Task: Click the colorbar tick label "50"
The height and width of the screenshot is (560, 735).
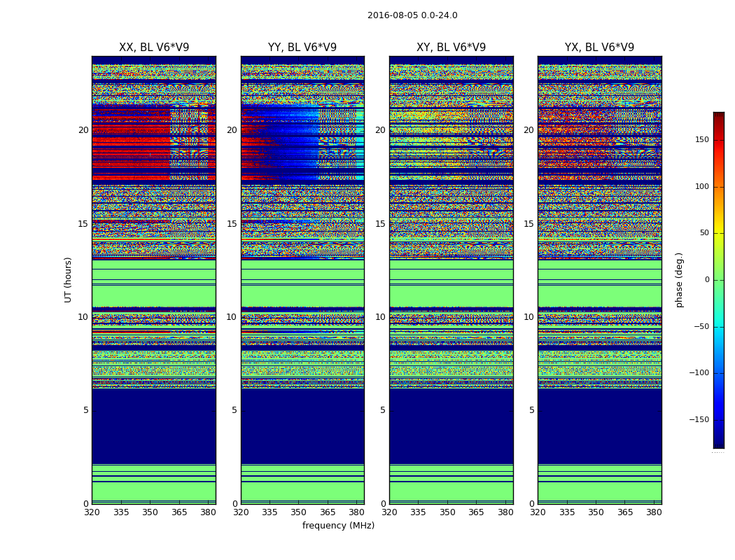Action: point(704,233)
